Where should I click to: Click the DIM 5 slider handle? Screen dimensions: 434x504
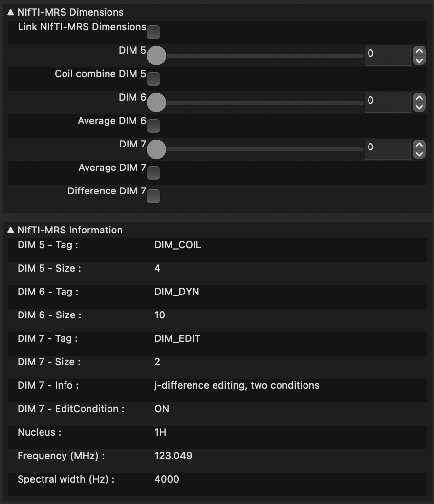pyautogui.click(x=156, y=56)
